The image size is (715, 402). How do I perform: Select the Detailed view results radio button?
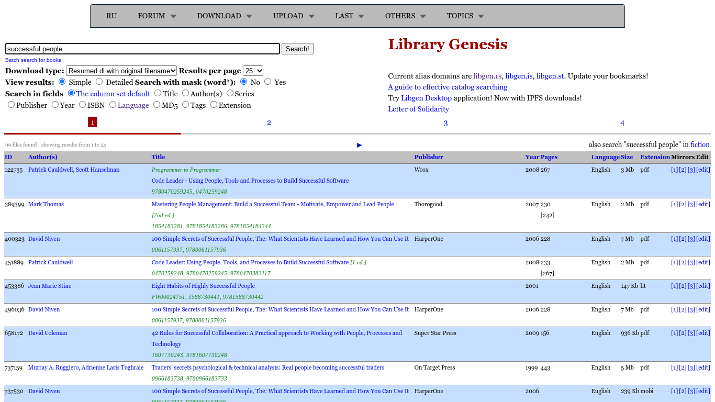99,82
